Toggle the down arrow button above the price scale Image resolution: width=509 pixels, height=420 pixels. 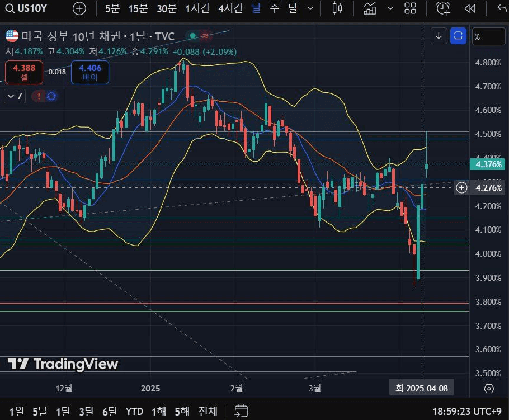pyautogui.click(x=439, y=36)
